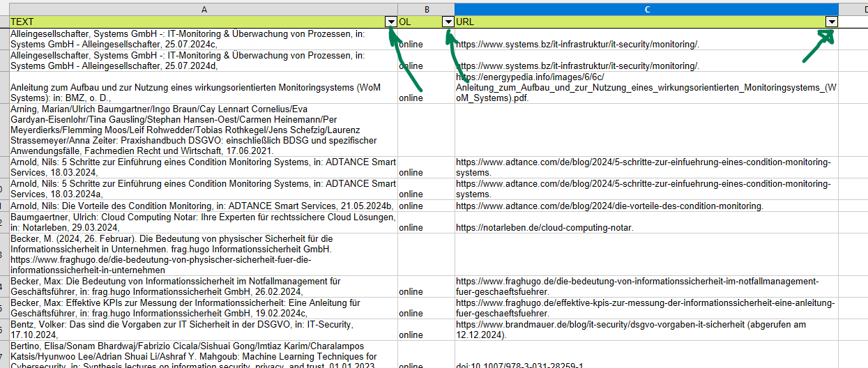Image resolution: width=868 pixels, height=368 pixels.
Task: Click online cell in Baumgaertner row
Action: coord(427,223)
